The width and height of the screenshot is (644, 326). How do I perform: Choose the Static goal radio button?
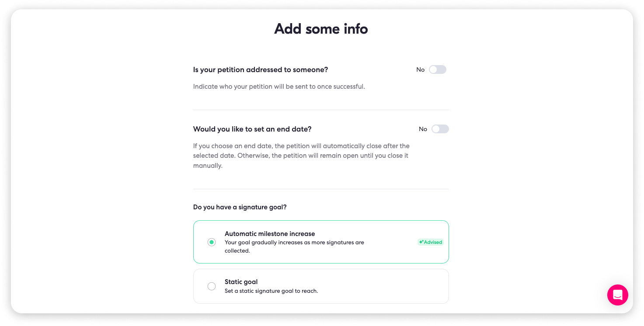coord(212,286)
